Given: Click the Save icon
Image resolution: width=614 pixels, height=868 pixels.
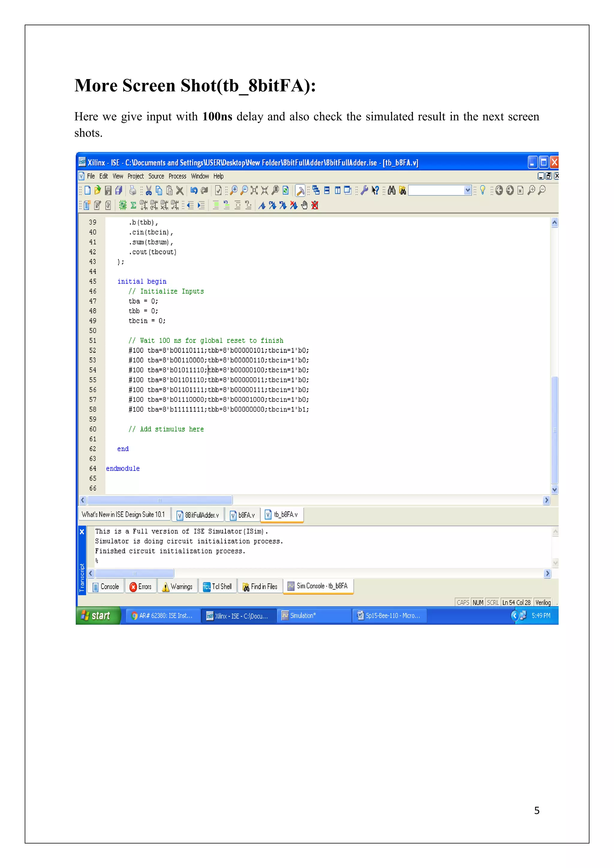Looking at the screenshot, I should pyautogui.click(x=108, y=190).
